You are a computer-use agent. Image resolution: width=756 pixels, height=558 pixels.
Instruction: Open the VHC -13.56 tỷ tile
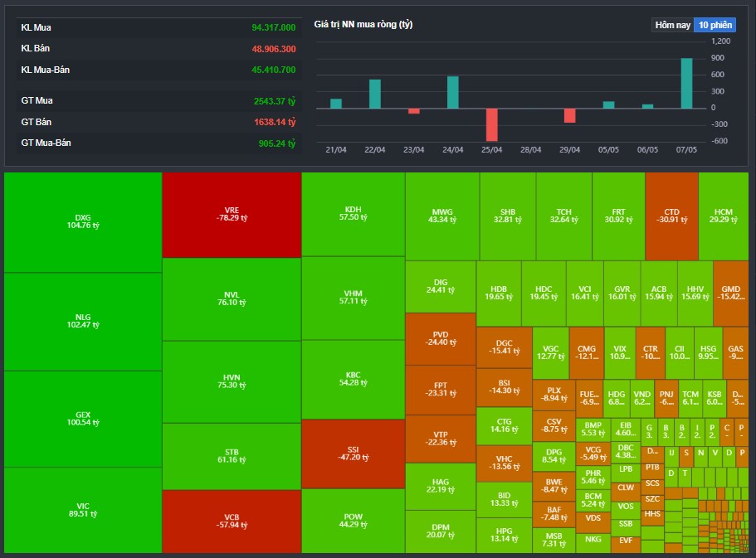(505, 463)
